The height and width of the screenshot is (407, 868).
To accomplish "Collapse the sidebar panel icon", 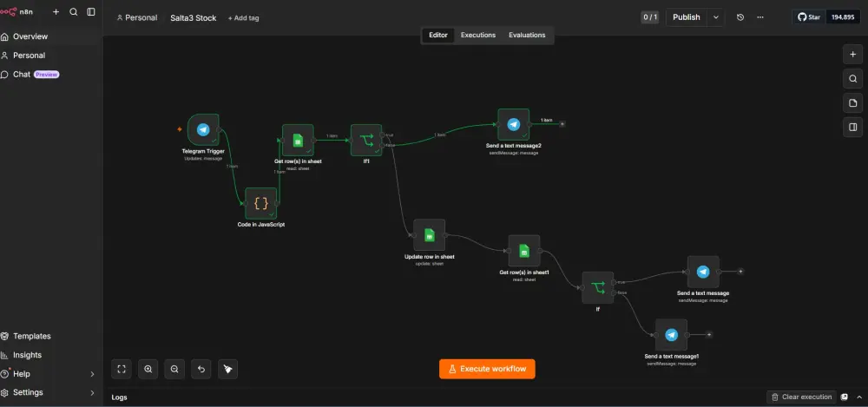I will point(91,11).
